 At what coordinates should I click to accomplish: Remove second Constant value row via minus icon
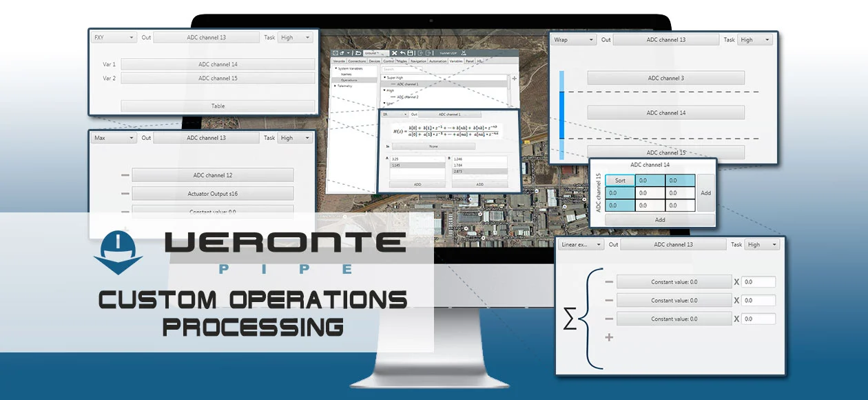pos(609,301)
